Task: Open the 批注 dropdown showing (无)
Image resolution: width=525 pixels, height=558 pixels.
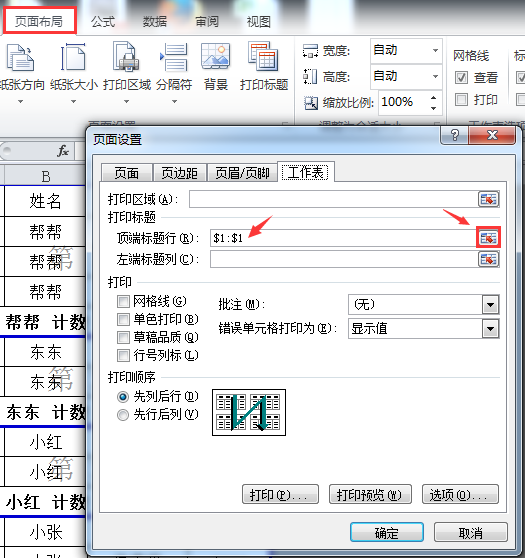Action: pos(490,305)
